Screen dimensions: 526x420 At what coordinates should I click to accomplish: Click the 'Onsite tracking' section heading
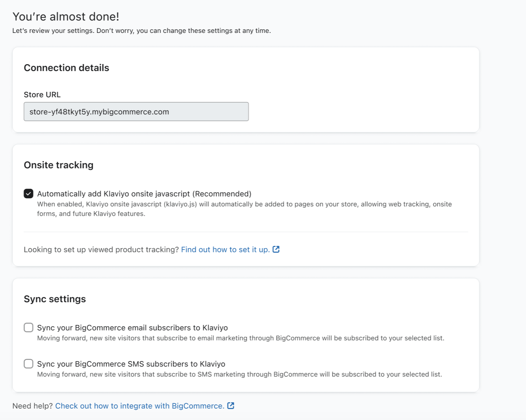click(59, 165)
